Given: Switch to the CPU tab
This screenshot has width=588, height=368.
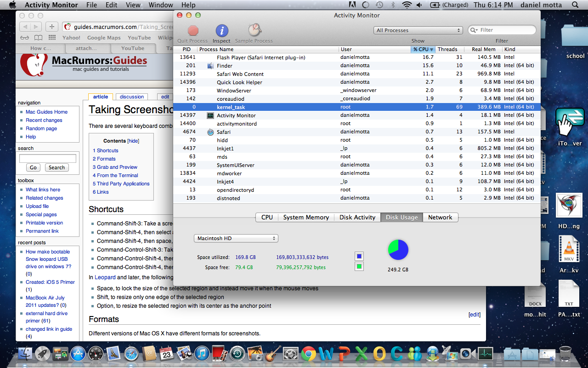Looking at the screenshot, I should [267, 217].
